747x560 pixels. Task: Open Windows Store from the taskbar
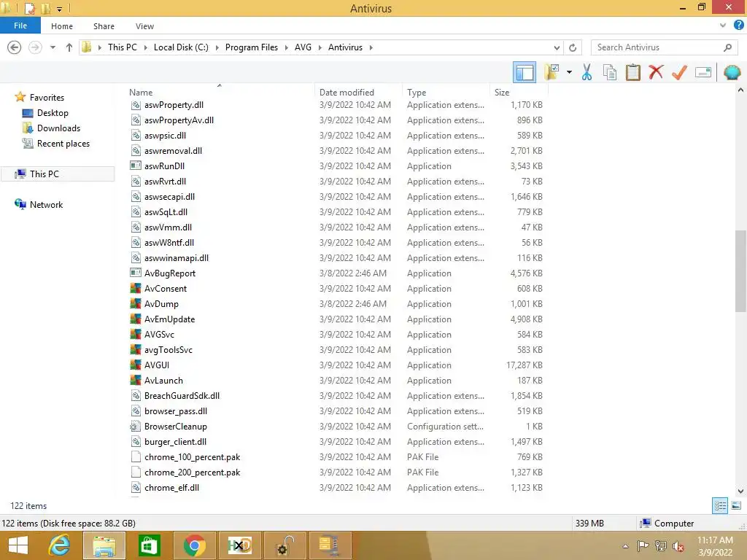pyautogui.click(x=149, y=545)
